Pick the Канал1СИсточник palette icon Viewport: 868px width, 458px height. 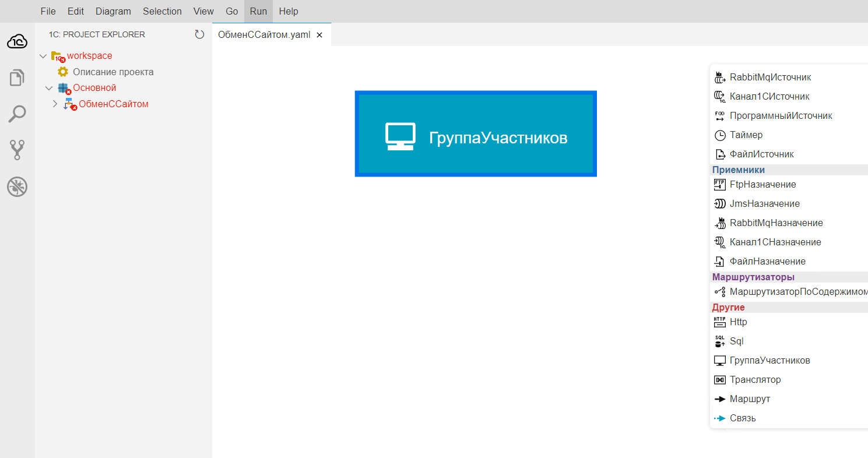720,96
